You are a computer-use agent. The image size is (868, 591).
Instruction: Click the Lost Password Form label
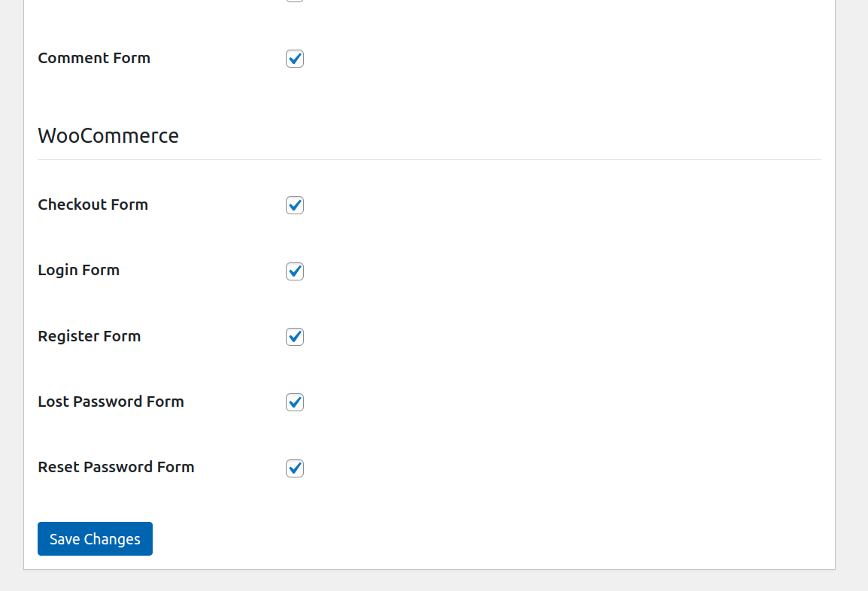pyautogui.click(x=111, y=402)
